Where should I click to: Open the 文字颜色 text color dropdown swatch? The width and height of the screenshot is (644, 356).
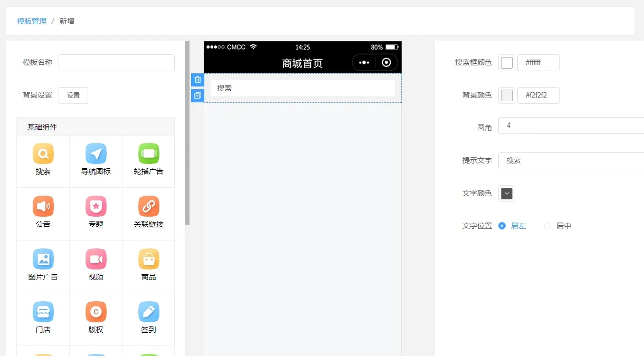click(507, 194)
